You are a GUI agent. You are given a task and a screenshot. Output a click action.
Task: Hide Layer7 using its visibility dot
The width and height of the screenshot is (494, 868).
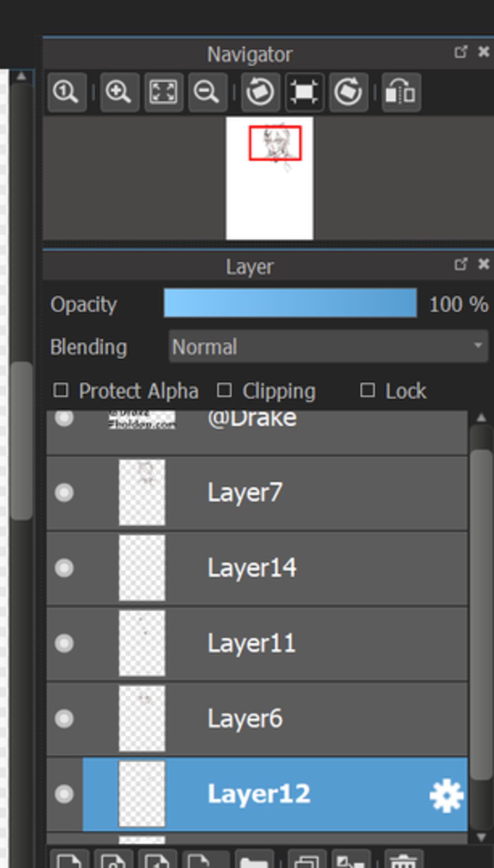coord(64,493)
